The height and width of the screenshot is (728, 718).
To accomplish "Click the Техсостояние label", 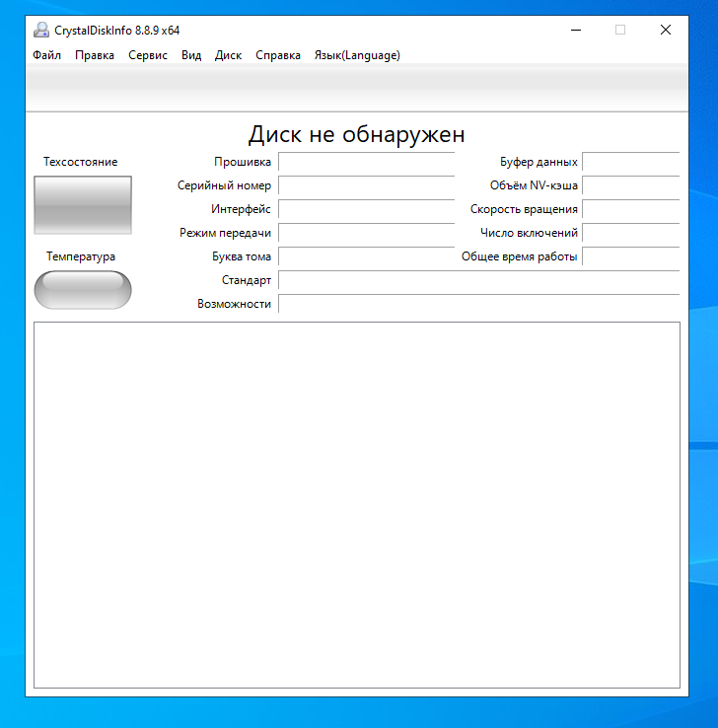I will [x=80, y=162].
